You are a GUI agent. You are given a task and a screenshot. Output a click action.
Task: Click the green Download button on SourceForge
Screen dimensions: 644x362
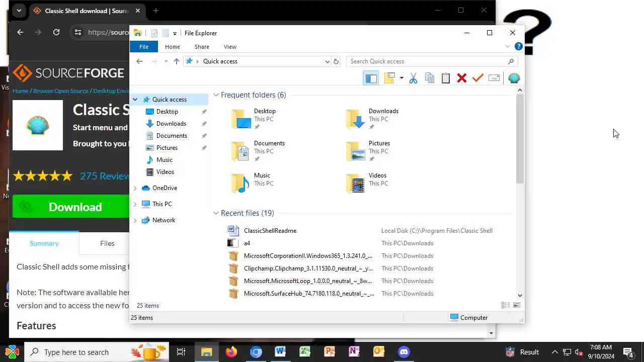point(70,207)
